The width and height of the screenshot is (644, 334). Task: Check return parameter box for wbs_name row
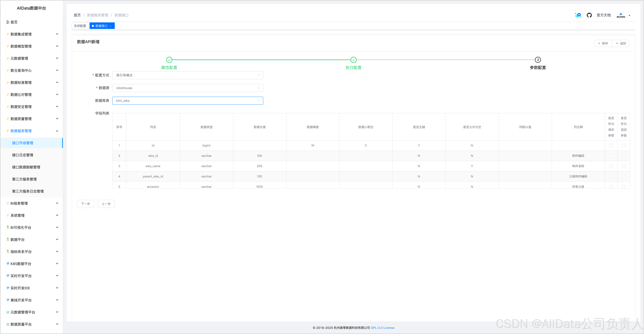click(623, 166)
